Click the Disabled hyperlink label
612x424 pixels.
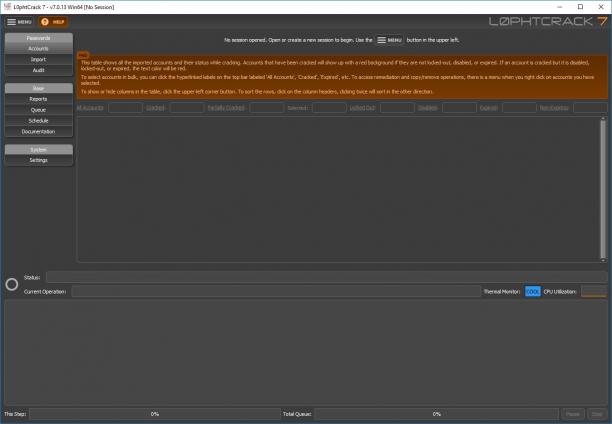point(427,108)
